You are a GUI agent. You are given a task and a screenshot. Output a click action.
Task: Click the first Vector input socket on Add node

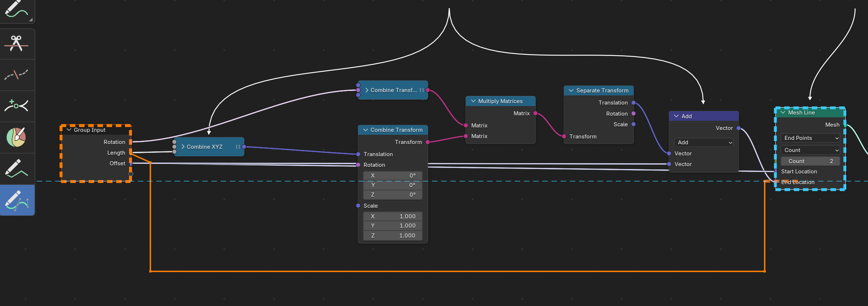[x=669, y=154]
